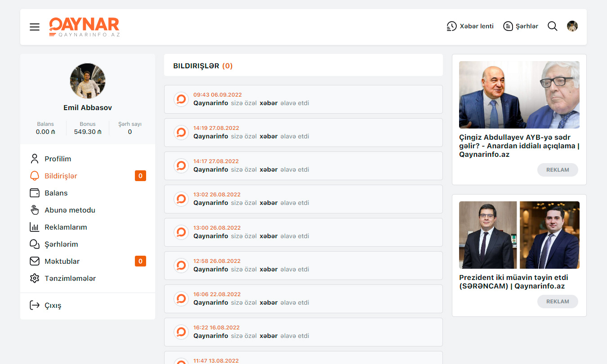This screenshot has width=607, height=364.
Task: Open Reklamlarım chart menu item
Action: tap(66, 227)
